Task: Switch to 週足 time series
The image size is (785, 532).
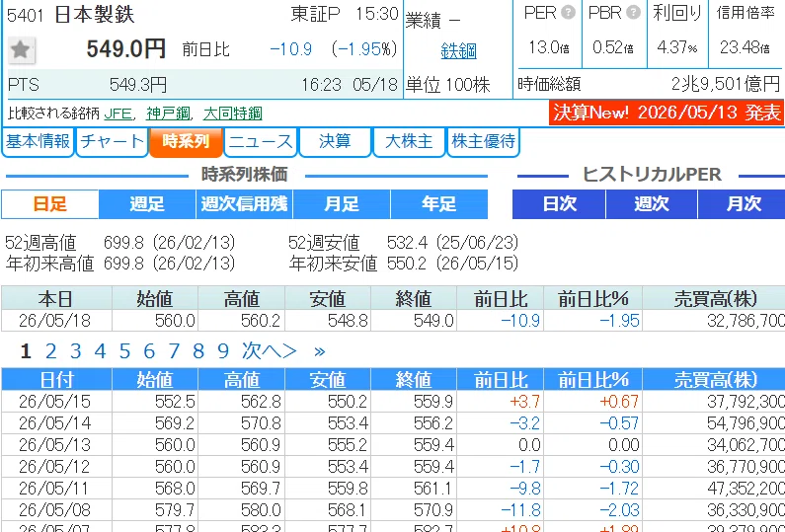Action: [x=147, y=204]
